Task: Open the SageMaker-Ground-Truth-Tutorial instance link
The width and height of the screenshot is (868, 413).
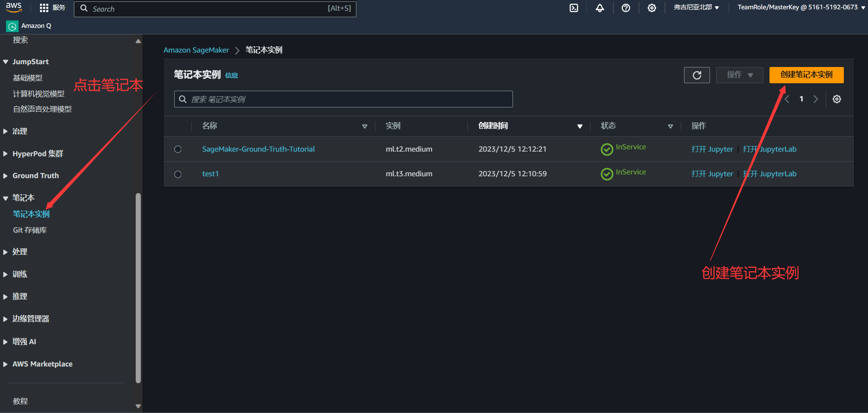Action: [x=258, y=149]
